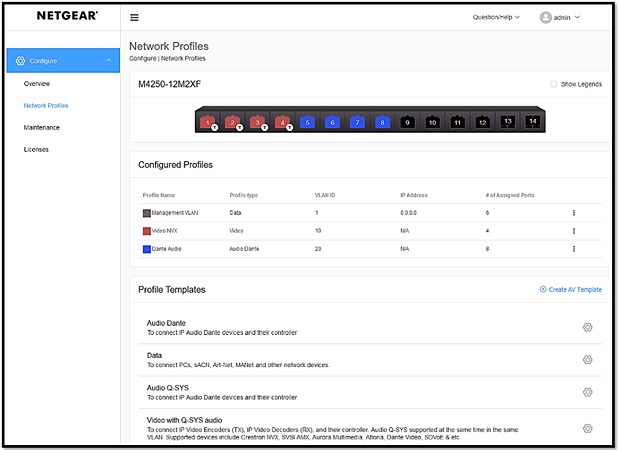The height and width of the screenshot is (450, 620).
Task: Select blue switch port 8
Action: point(382,122)
